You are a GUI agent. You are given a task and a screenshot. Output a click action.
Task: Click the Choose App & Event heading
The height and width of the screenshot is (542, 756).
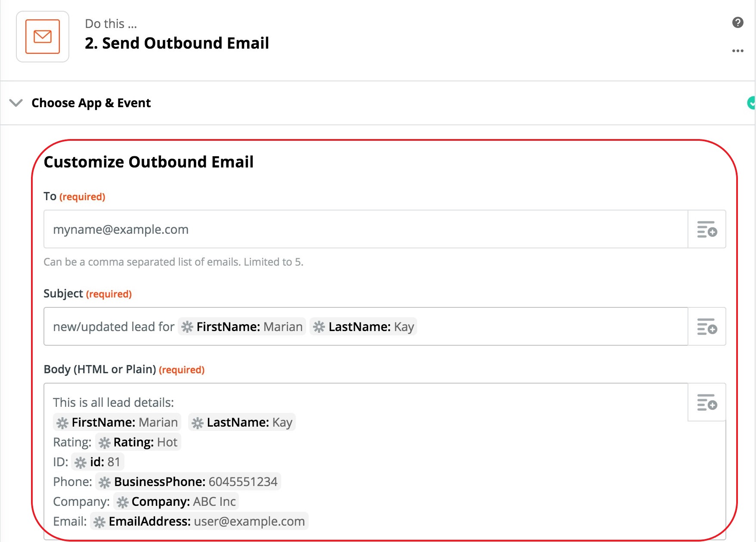tap(91, 103)
